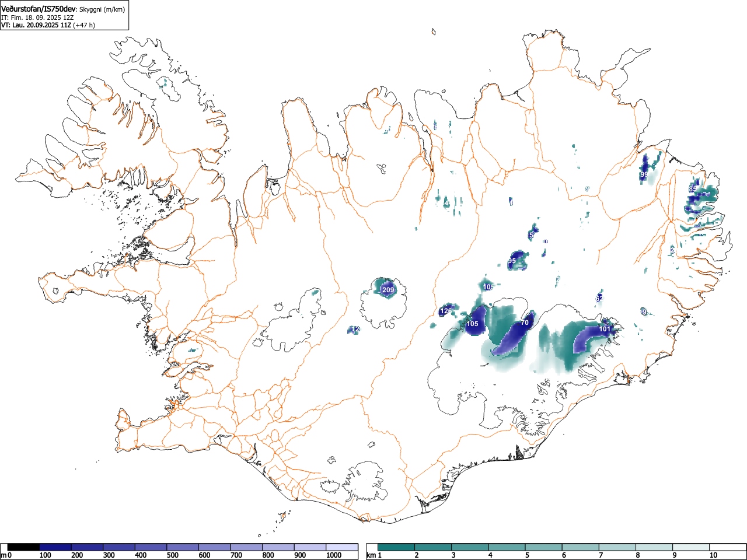Click the '126' visibility value on the map
This screenshot has height=560, width=747.
coord(446,311)
